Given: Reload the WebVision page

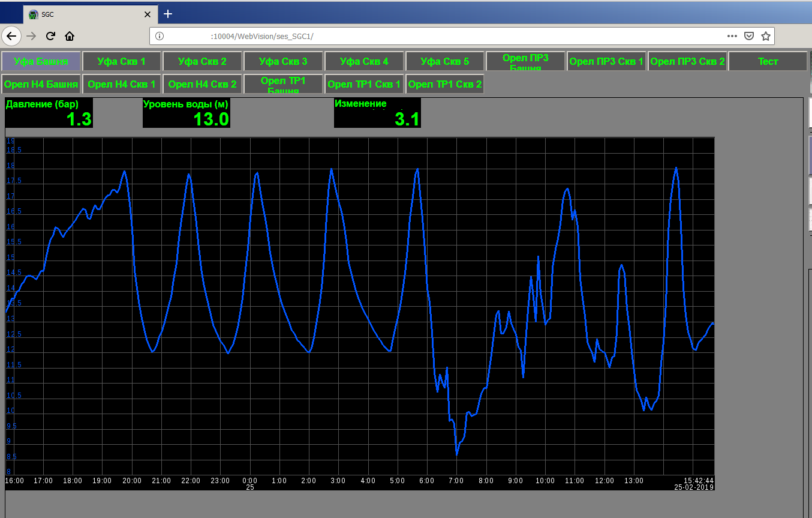Looking at the screenshot, I should pos(50,36).
